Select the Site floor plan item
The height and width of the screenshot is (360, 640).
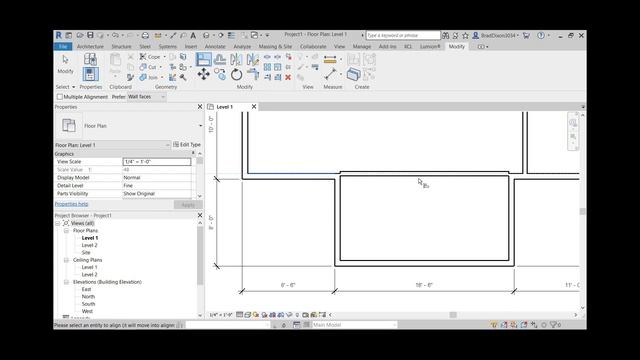pos(86,253)
